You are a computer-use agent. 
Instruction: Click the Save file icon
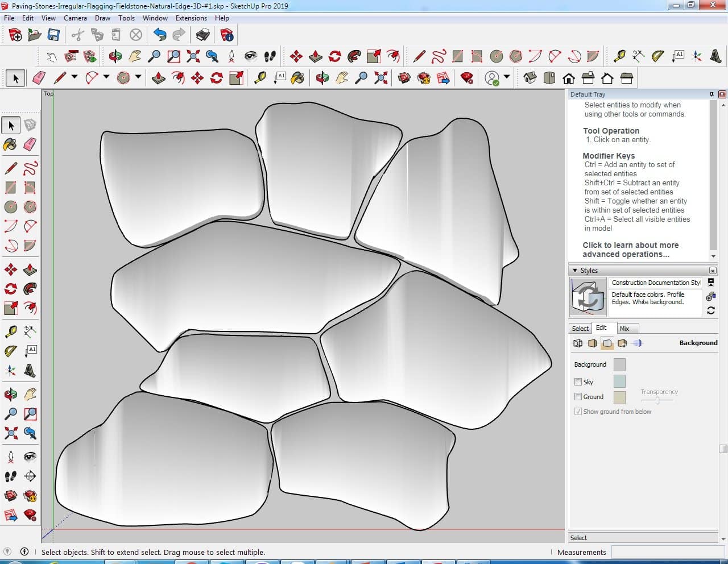click(53, 35)
